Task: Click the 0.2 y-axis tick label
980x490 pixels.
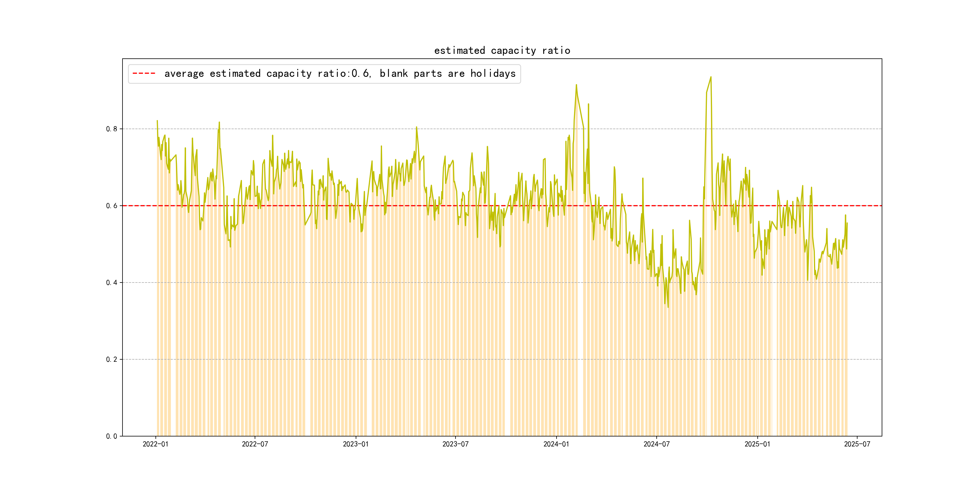Action: click(x=112, y=360)
